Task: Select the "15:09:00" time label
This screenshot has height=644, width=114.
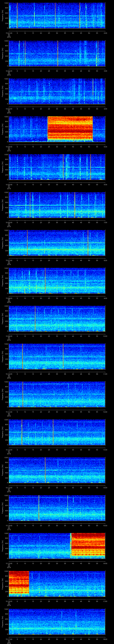Action: pos(9,336)
